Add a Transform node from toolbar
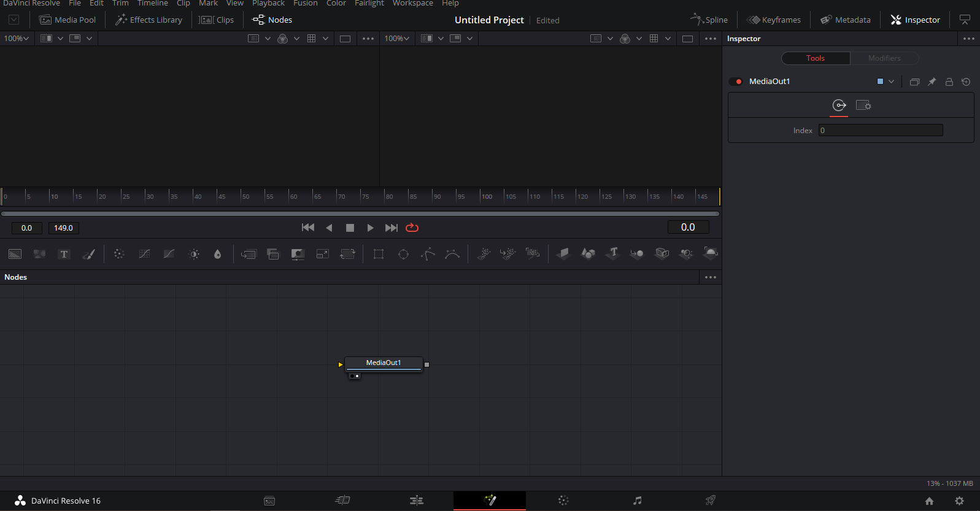 point(347,254)
